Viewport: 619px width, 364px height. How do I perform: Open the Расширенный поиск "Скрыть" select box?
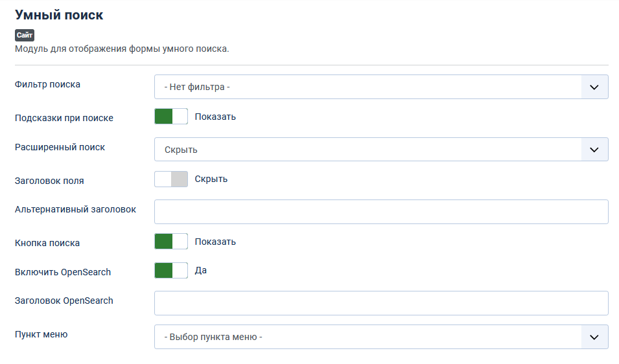pyautogui.click(x=368, y=150)
